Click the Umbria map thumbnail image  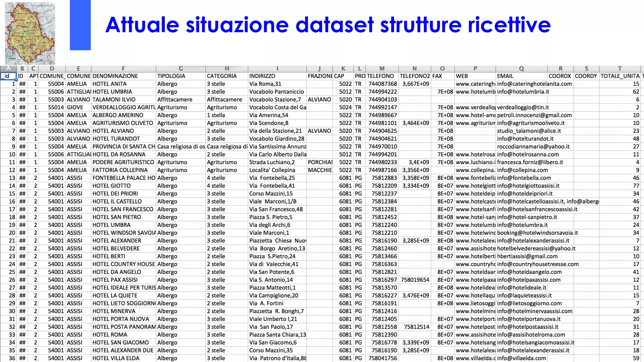[30, 33]
